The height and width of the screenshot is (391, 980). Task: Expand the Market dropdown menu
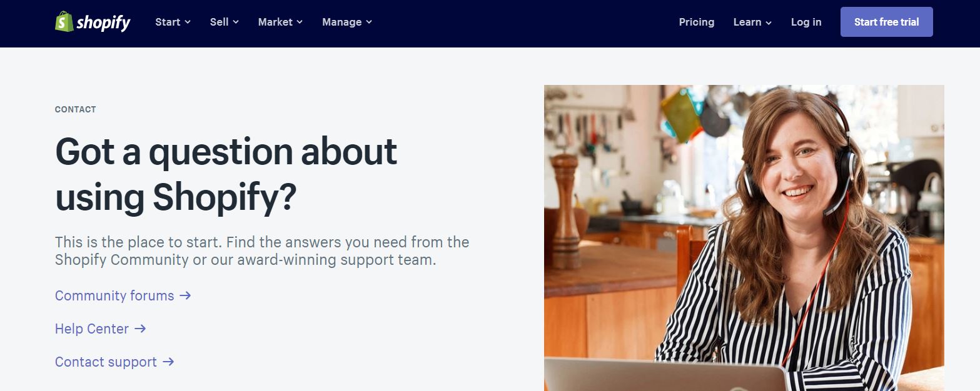point(280,22)
